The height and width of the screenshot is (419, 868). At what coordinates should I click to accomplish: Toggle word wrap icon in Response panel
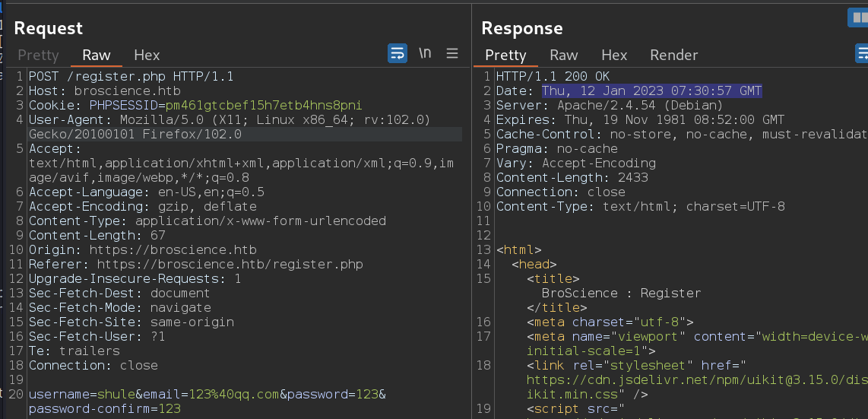tap(862, 53)
